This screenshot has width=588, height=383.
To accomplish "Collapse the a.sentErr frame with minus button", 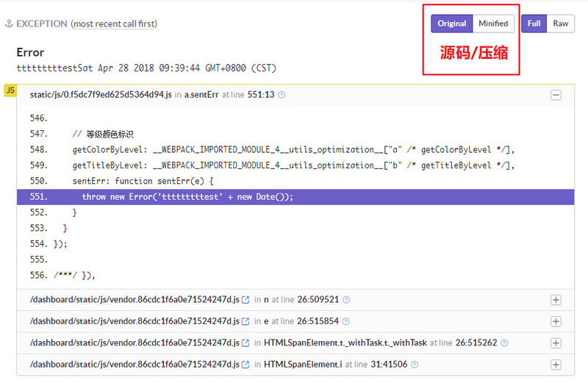I will (x=556, y=96).
